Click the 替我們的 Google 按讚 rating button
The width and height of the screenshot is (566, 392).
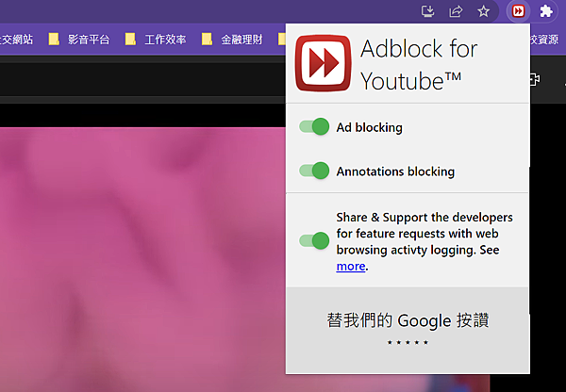(408, 330)
